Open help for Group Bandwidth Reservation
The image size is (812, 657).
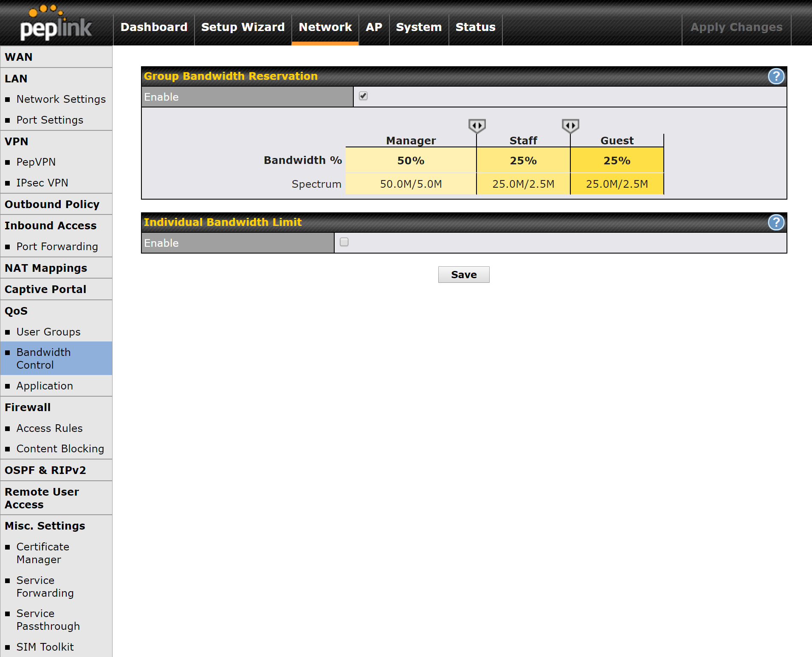click(x=776, y=76)
